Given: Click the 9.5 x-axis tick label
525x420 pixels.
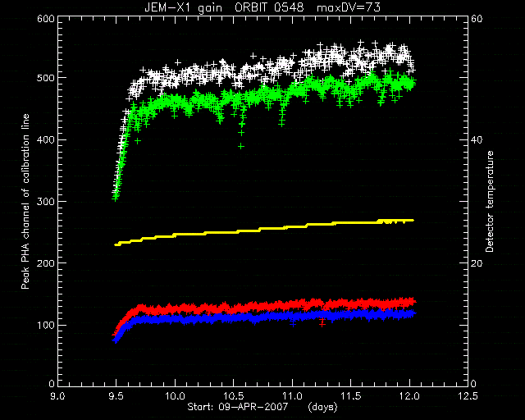Looking at the screenshot, I should pos(116,396).
